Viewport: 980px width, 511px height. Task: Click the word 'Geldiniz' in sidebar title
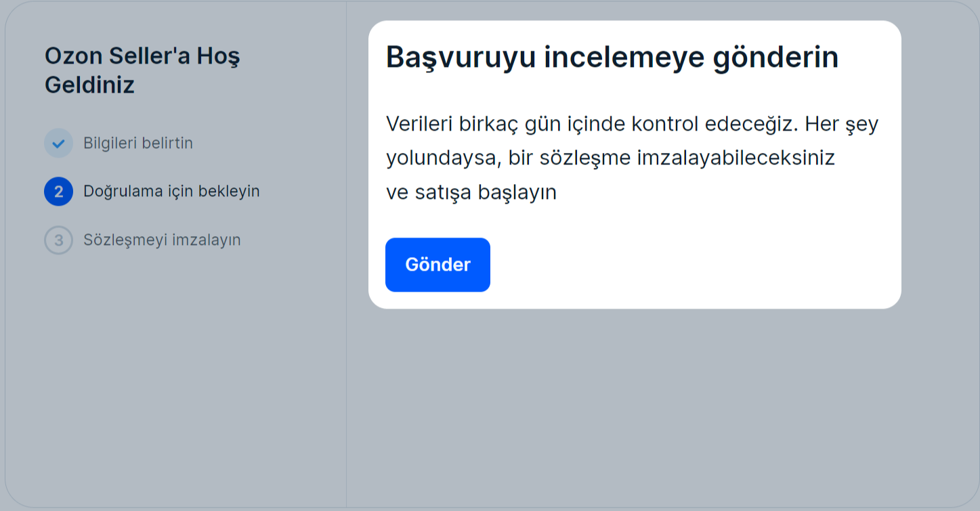(x=89, y=86)
